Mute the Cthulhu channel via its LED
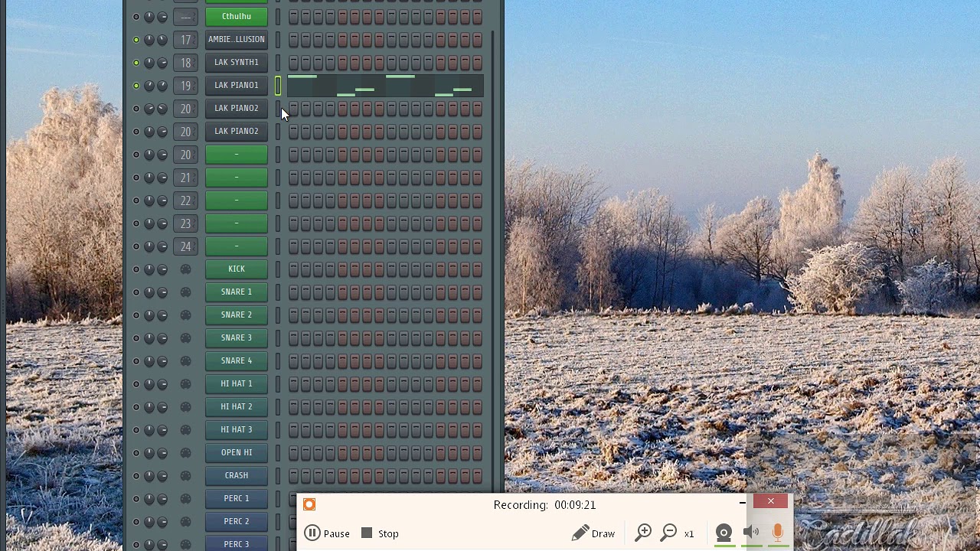 tap(136, 17)
